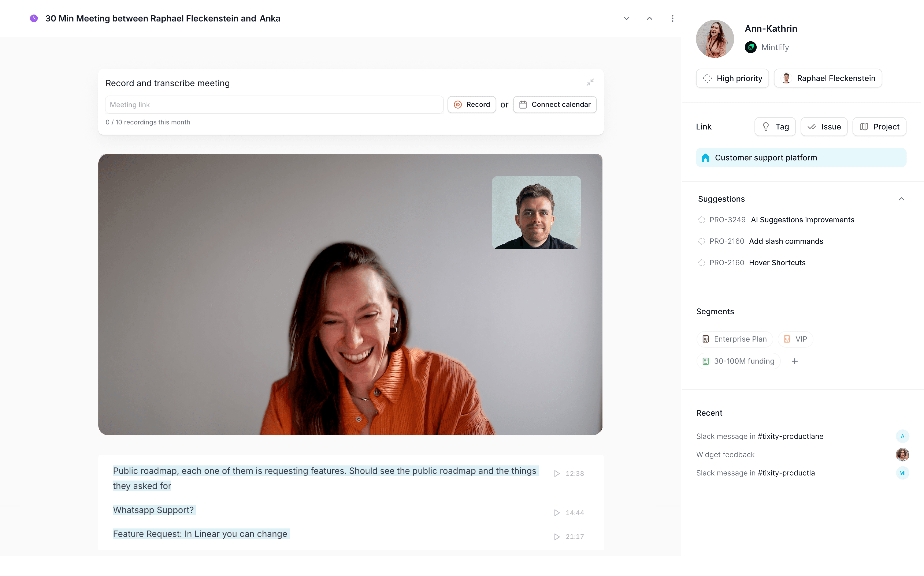Viewport: 924px width, 576px height.
Task: Click the collapse arrow near meeting header
Action: 649,18
